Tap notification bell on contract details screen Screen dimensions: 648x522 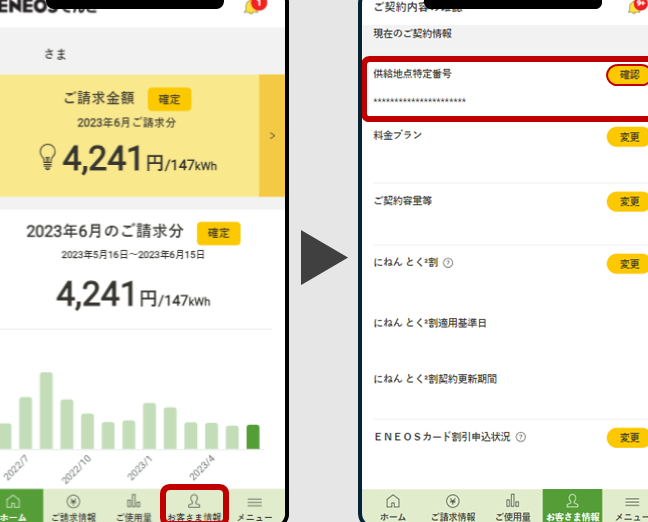coord(637,7)
